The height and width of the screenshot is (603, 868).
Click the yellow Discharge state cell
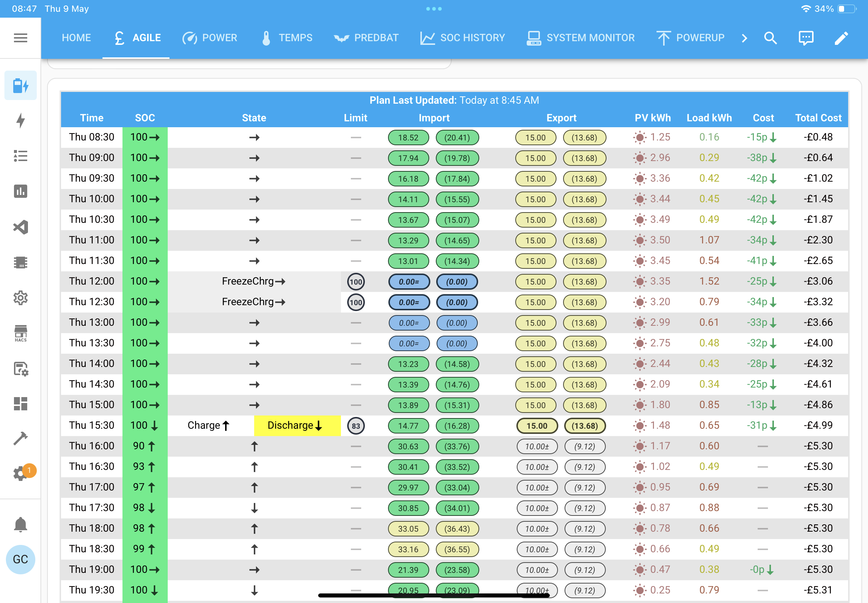(x=297, y=425)
